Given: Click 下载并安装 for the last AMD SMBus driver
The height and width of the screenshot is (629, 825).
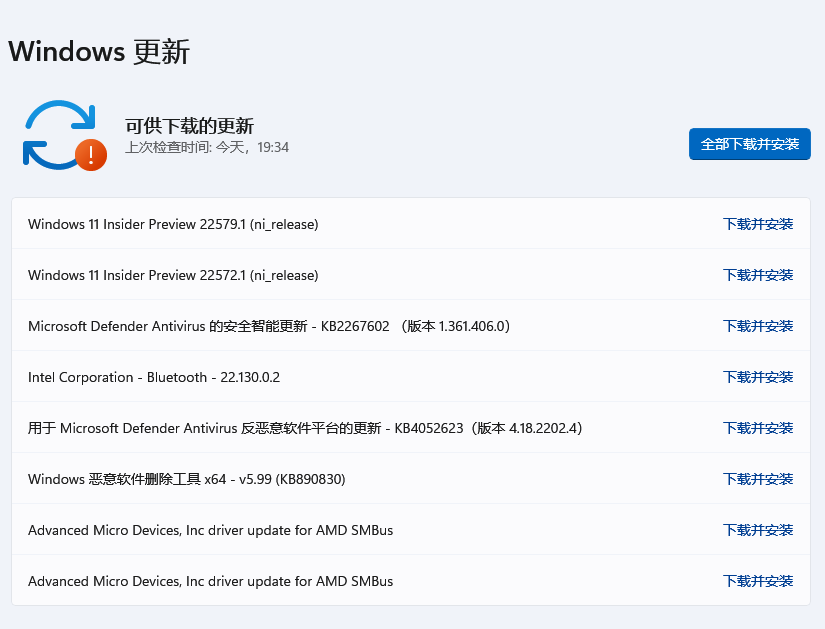Looking at the screenshot, I should 757,581.
